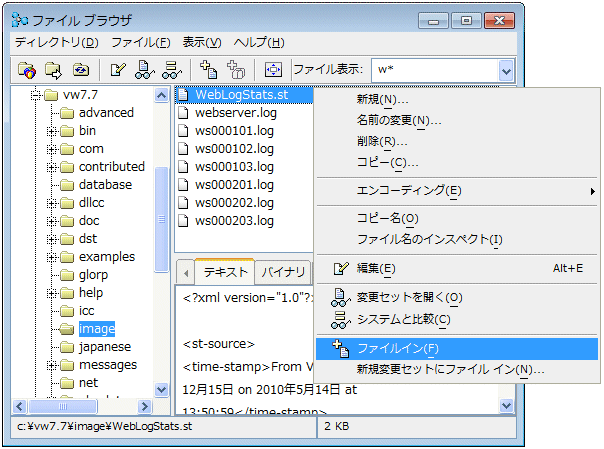Click the File In toolbar icon
The width and height of the screenshot is (604, 449).
point(209,70)
